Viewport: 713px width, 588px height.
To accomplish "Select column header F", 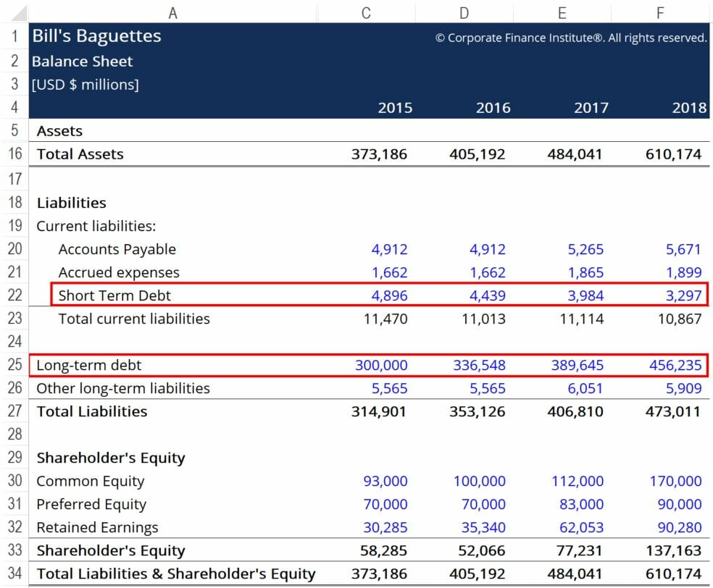I will [659, 12].
